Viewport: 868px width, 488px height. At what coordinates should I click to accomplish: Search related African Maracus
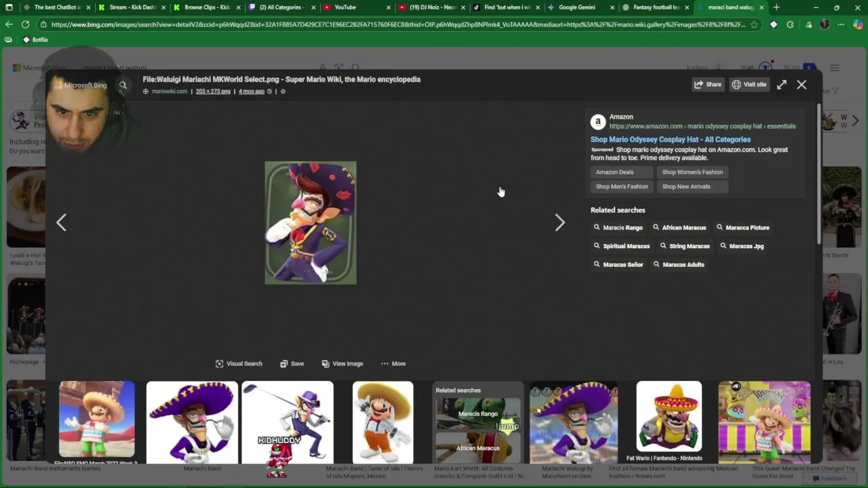pos(679,228)
